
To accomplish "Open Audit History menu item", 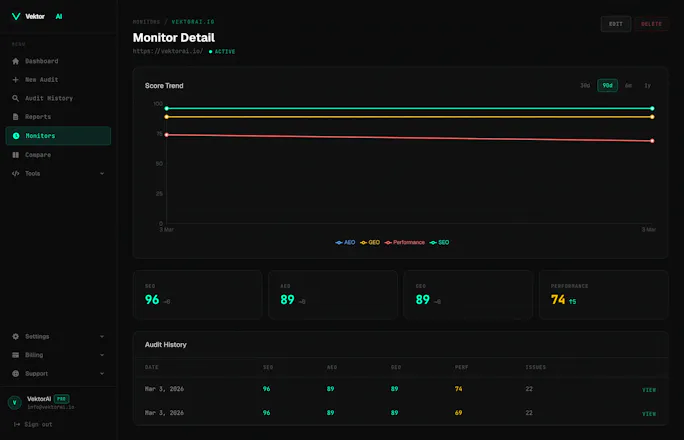I will point(58,98).
